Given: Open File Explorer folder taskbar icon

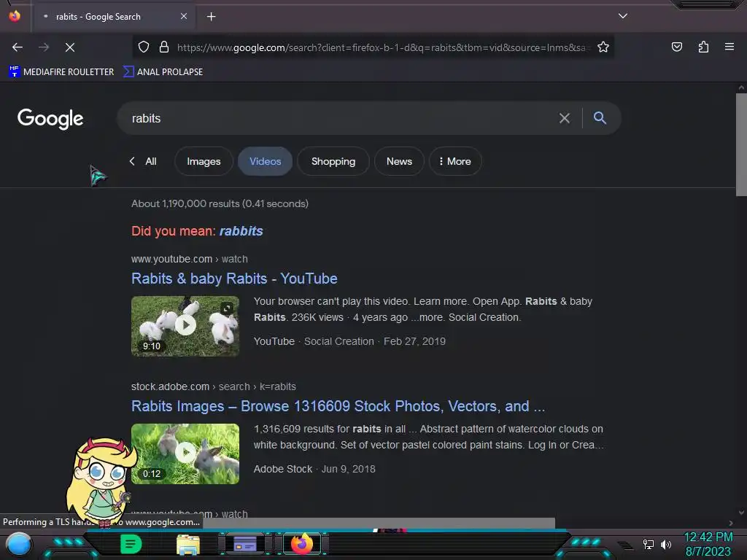Looking at the screenshot, I should pos(188,545).
